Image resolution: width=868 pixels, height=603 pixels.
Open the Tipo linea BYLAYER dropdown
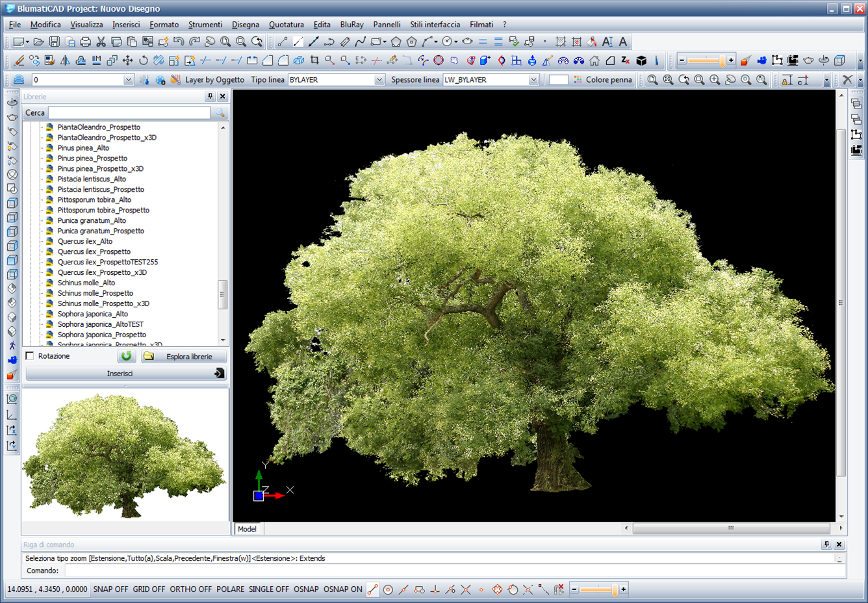pos(379,80)
